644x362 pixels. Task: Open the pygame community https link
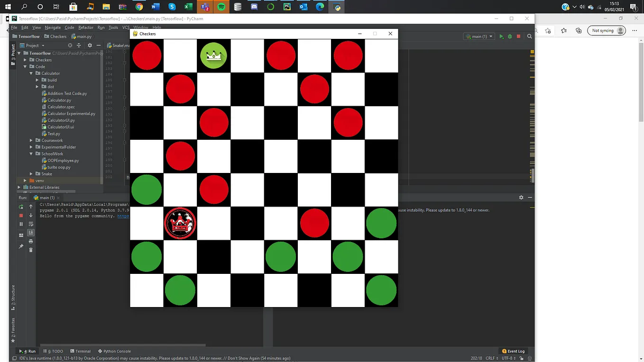[x=123, y=216]
